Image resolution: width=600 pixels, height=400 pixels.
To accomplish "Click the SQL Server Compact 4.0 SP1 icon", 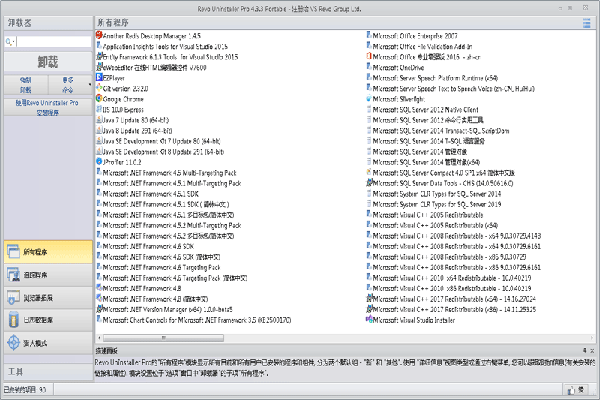I will pyautogui.click(x=369, y=172).
